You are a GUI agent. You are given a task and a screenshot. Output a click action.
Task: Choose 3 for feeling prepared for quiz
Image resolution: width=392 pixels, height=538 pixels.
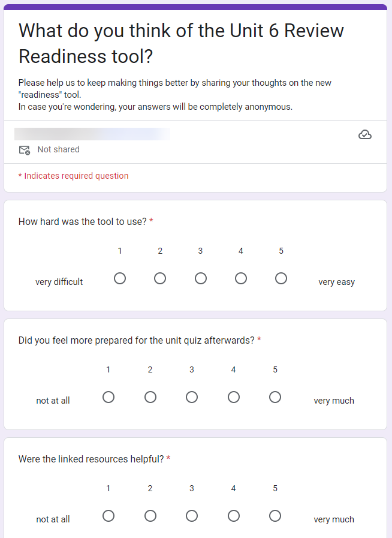click(x=192, y=397)
